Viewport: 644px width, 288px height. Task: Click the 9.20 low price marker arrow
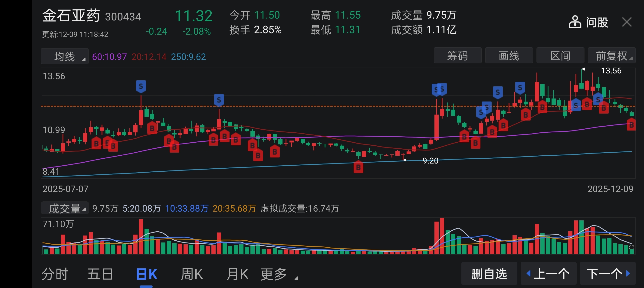[x=405, y=160]
